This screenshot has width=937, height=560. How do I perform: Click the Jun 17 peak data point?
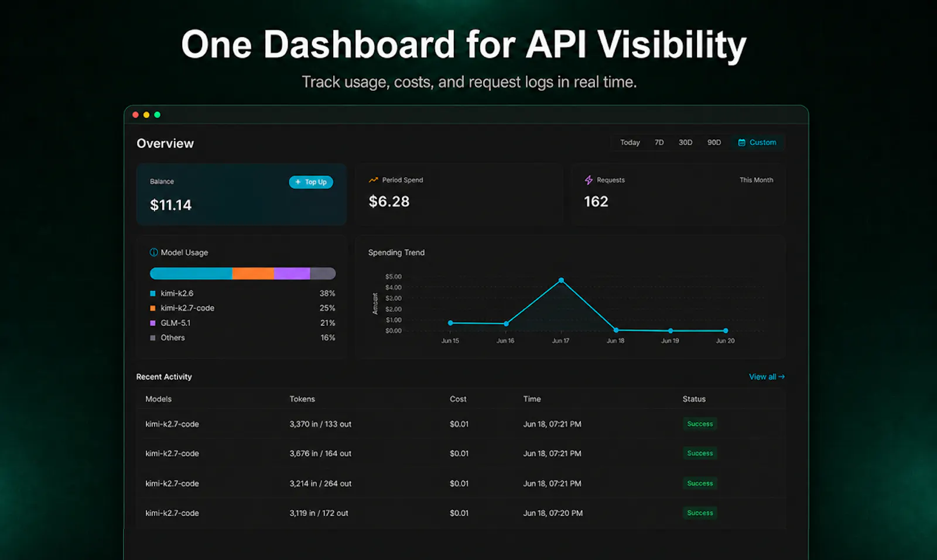[561, 280]
